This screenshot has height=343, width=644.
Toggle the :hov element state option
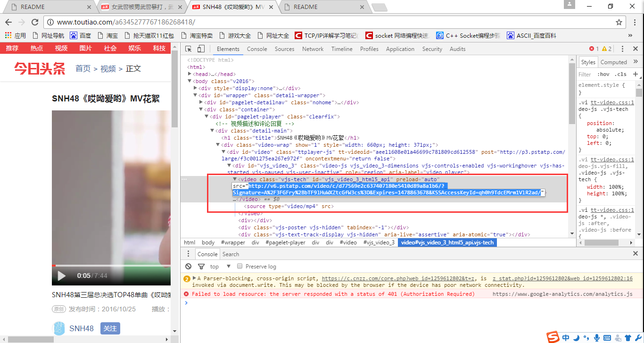603,74
